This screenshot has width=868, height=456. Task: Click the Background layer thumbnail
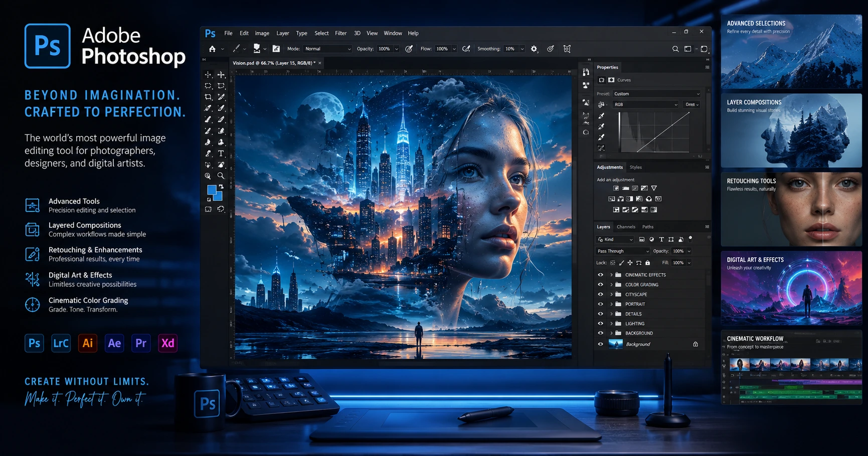tap(615, 344)
